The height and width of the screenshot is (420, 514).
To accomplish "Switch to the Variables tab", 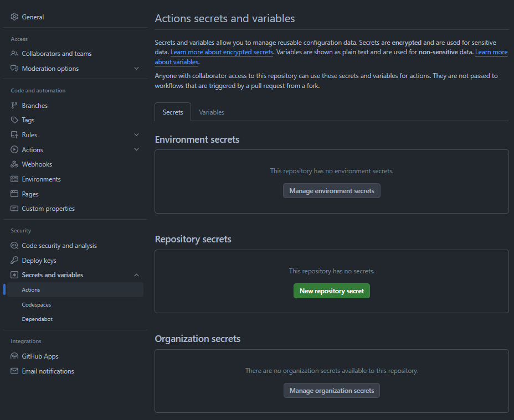I will (x=212, y=112).
